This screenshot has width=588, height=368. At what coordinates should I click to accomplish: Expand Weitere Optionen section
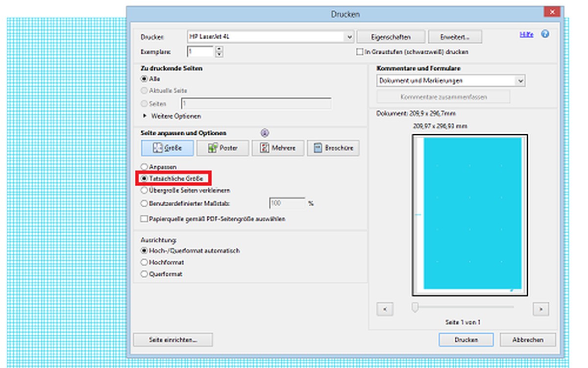pos(145,116)
